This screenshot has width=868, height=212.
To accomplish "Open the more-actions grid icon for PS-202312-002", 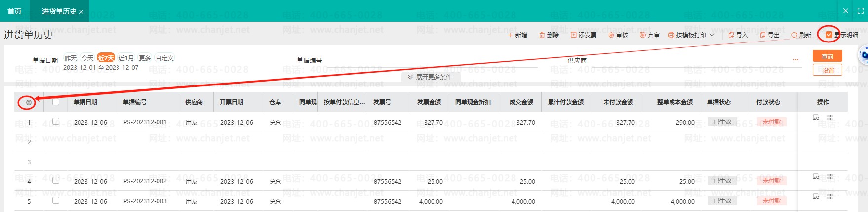I will (x=830, y=176).
